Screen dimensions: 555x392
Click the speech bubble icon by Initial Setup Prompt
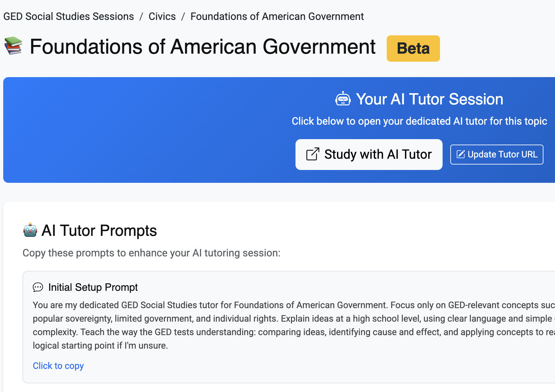pyautogui.click(x=38, y=287)
